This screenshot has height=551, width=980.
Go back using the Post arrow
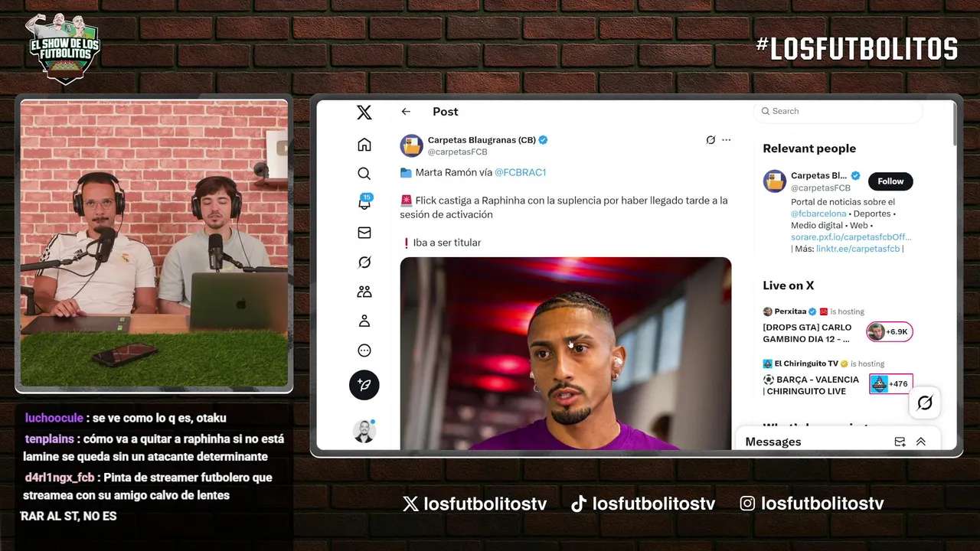point(406,112)
